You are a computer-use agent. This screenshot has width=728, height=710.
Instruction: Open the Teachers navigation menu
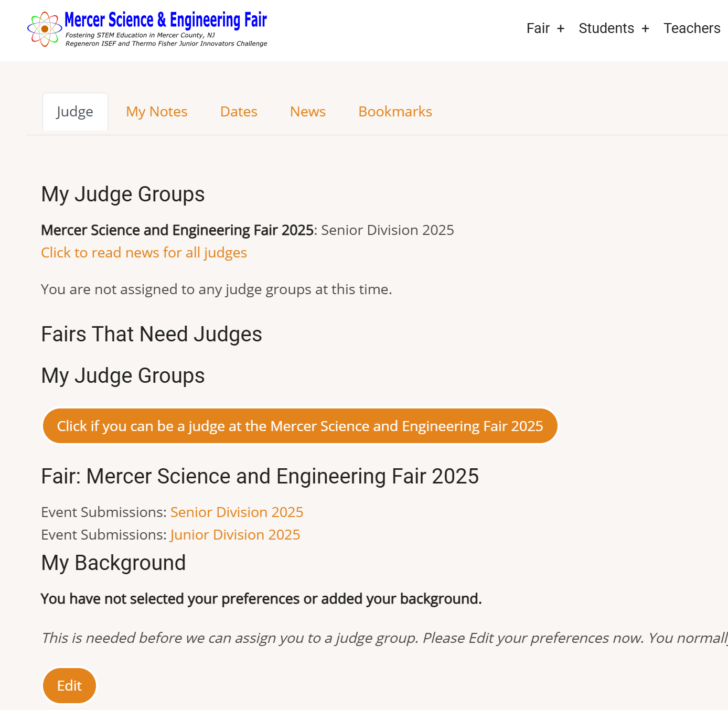click(692, 28)
